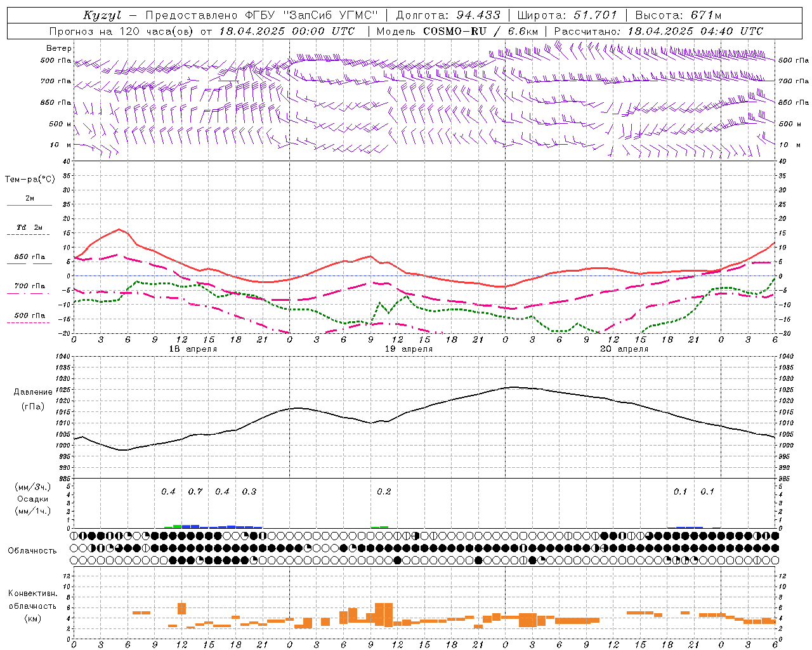Screen dimensions: 812x650
Task: Click the 'Ветер' wind panel label
Action: (x=59, y=48)
